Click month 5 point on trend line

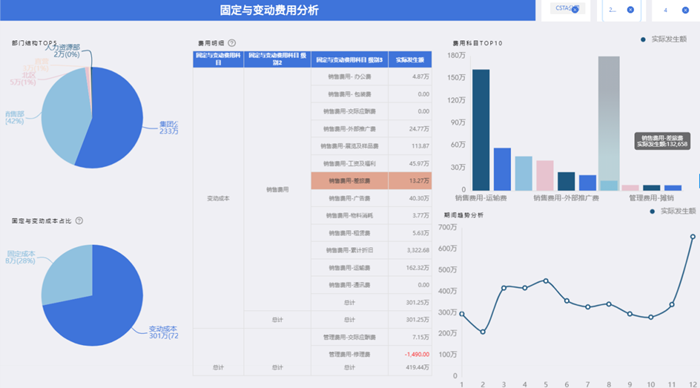[546, 281]
